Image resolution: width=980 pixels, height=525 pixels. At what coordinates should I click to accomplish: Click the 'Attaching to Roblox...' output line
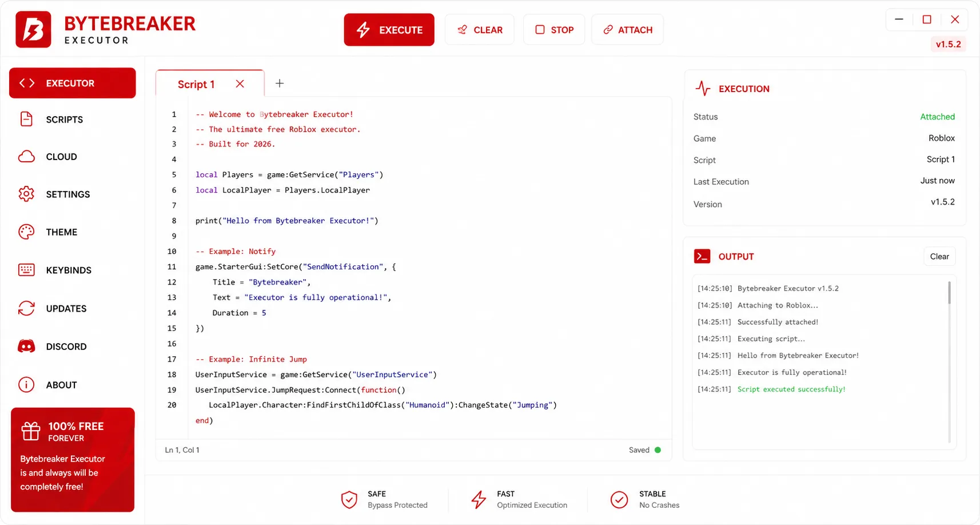[x=778, y=305]
